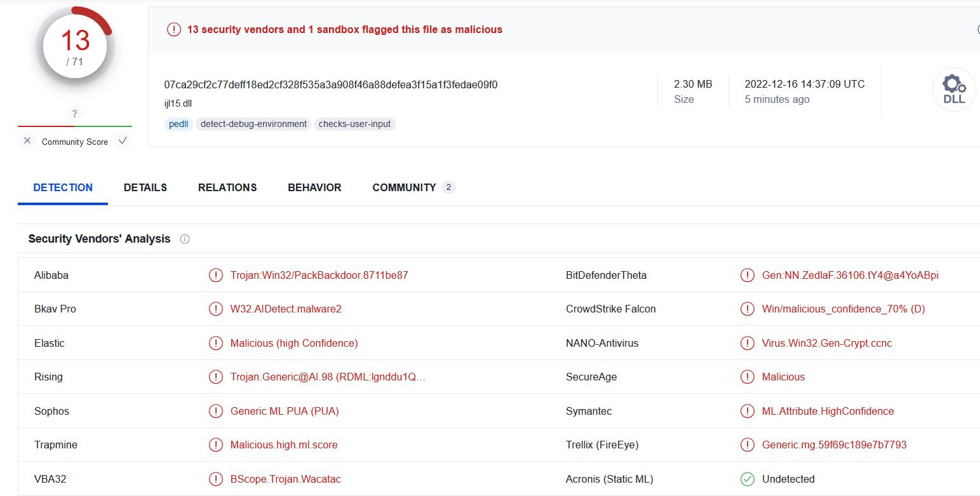Screen dimensions: 980x496
Task: Click the alert icon in the malicious banner
Action: (x=173, y=29)
